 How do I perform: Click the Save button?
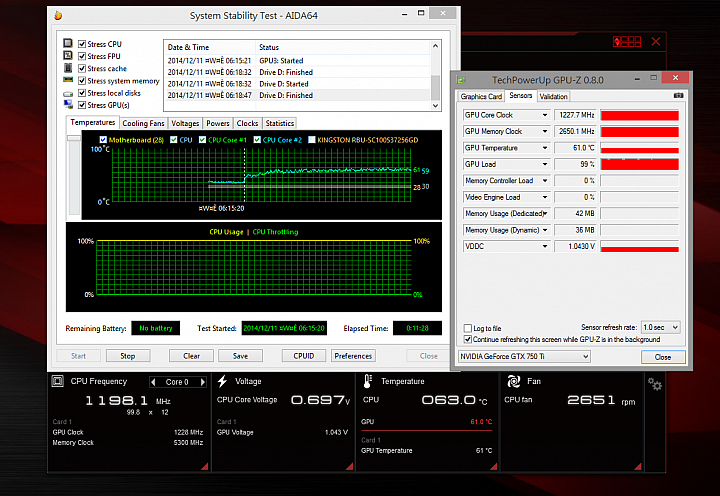click(x=240, y=356)
